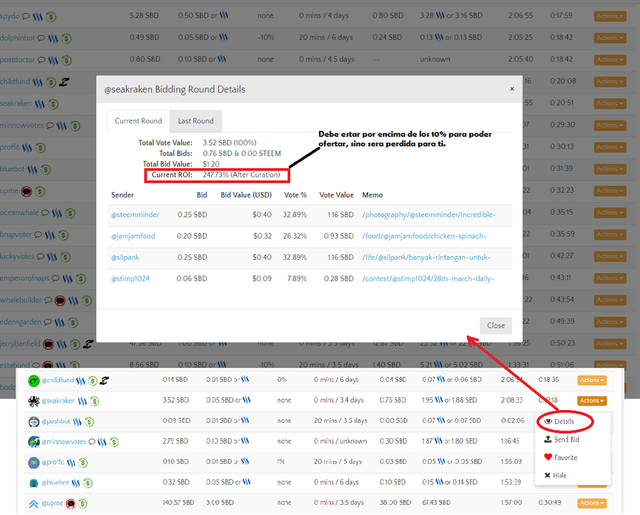Screen dimensions: 640x515
Task: Open the Actions dropdown in the luckyvotes row
Action: 610,256
